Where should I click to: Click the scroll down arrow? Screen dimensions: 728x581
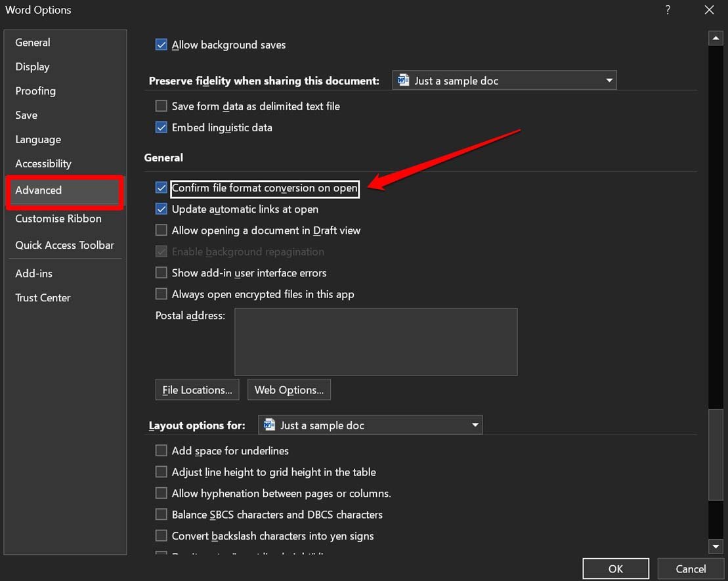716,547
